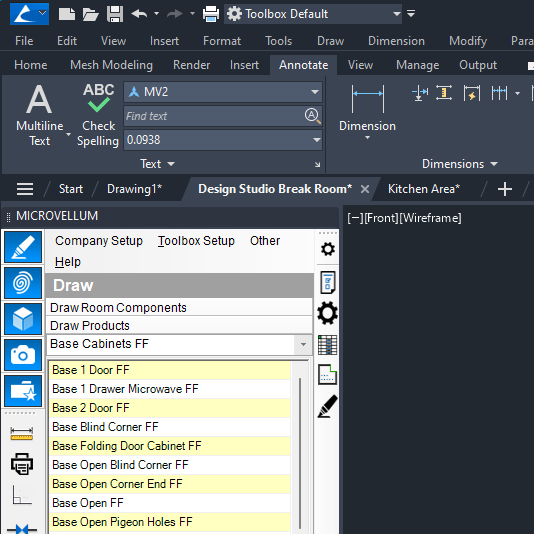This screenshot has width=534, height=534.
Task: Open the Toolbox Setup menu
Action: 196,241
